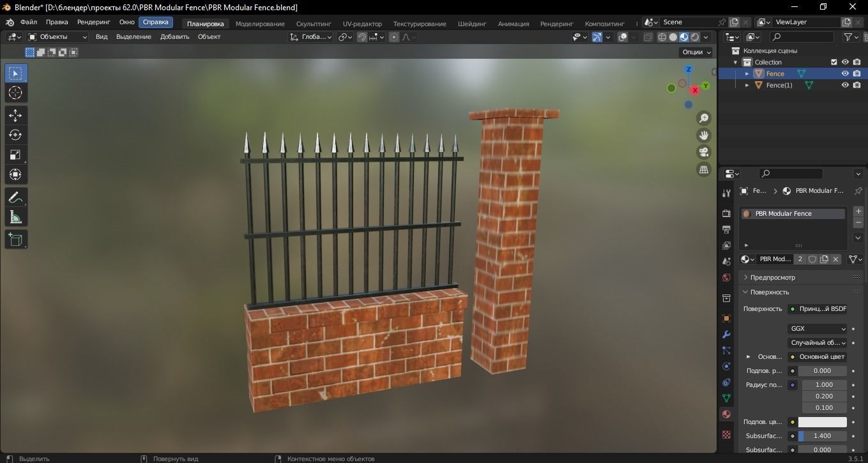Open the Material properties tab
This screenshot has height=463, width=868.
coord(726,414)
